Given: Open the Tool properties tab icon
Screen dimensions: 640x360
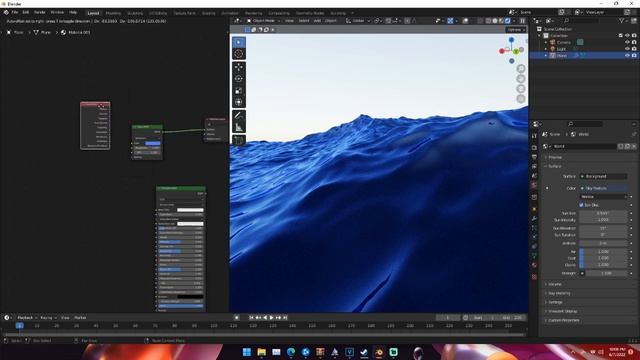Looking at the screenshot, I should coord(534,136).
